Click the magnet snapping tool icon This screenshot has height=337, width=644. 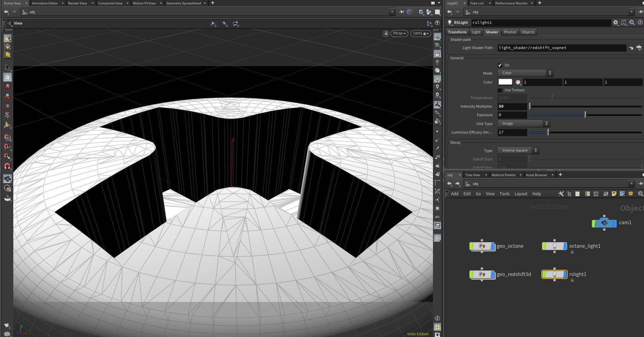point(7,166)
